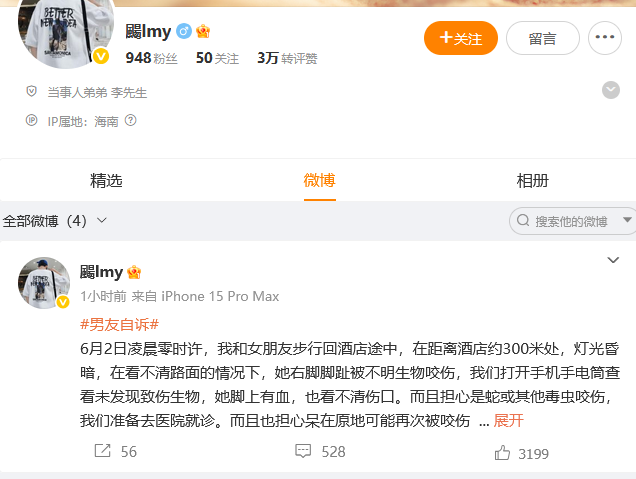636x479 pixels.
Task: Follow the user with the 关注 button
Action: [461, 38]
